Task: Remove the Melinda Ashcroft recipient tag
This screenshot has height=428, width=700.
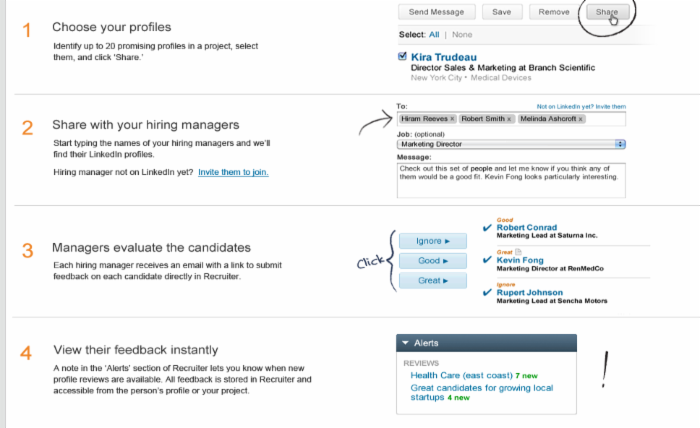Action: [x=581, y=118]
